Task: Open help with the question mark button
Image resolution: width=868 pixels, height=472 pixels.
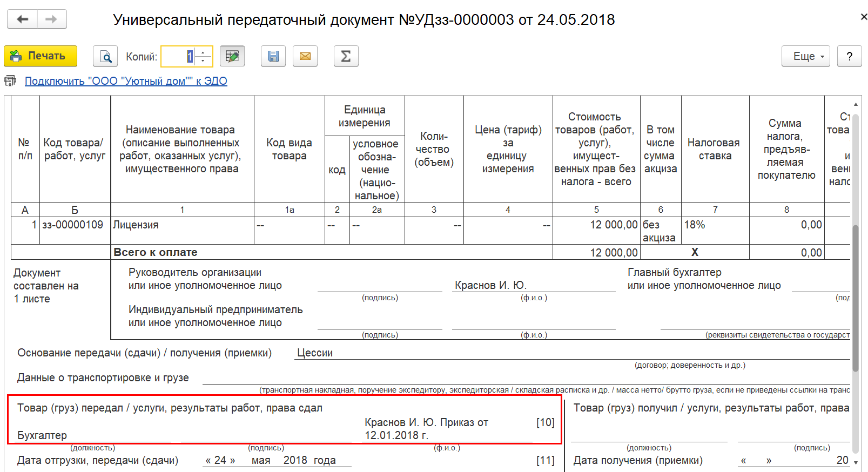Action: tap(850, 56)
